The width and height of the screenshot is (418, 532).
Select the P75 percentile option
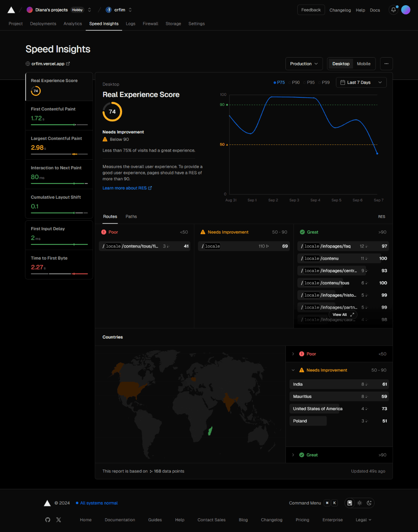point(279,82)
